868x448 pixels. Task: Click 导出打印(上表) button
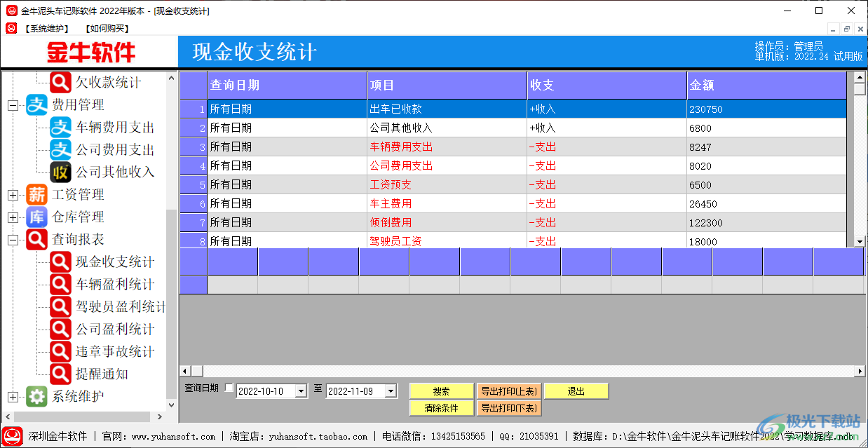point(509,391)
